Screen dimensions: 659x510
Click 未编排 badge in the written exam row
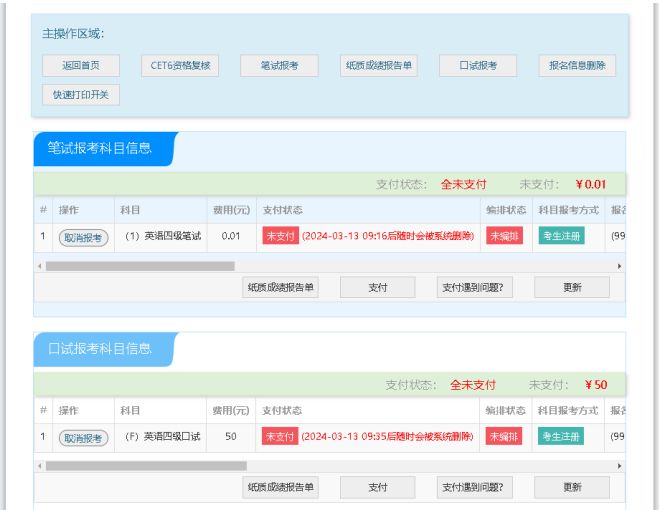point(504,236)
